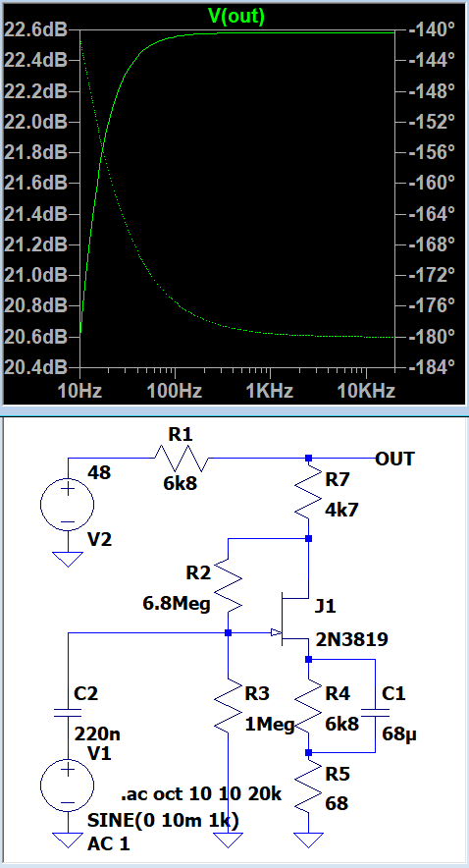This screenshot has height=868, width=469.
Task: Click the R1 reference designator label
Action: coord(181,435)
